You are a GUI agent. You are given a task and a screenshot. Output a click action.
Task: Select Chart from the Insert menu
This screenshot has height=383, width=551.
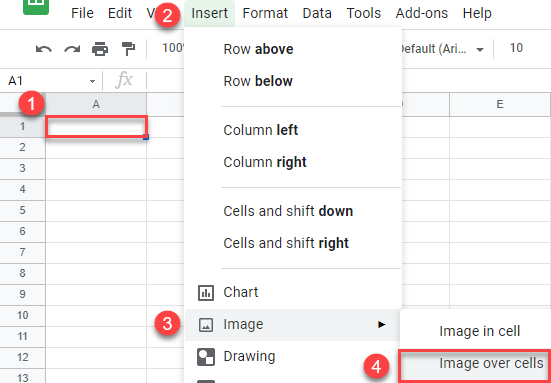tap(292, 292)
